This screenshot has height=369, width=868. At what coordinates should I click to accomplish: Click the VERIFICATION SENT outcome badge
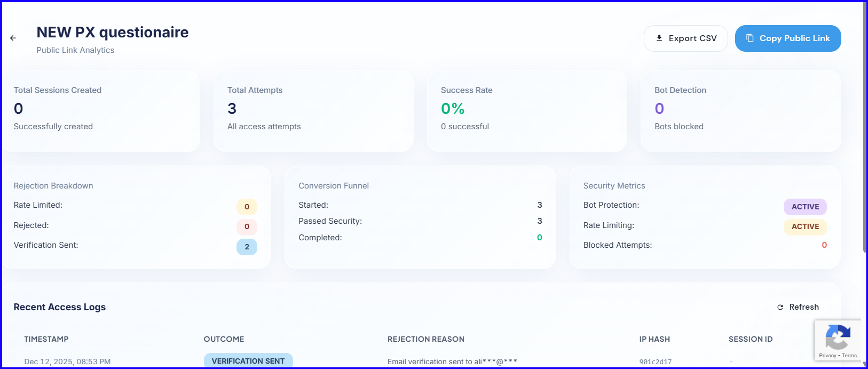tap(248, 361)
